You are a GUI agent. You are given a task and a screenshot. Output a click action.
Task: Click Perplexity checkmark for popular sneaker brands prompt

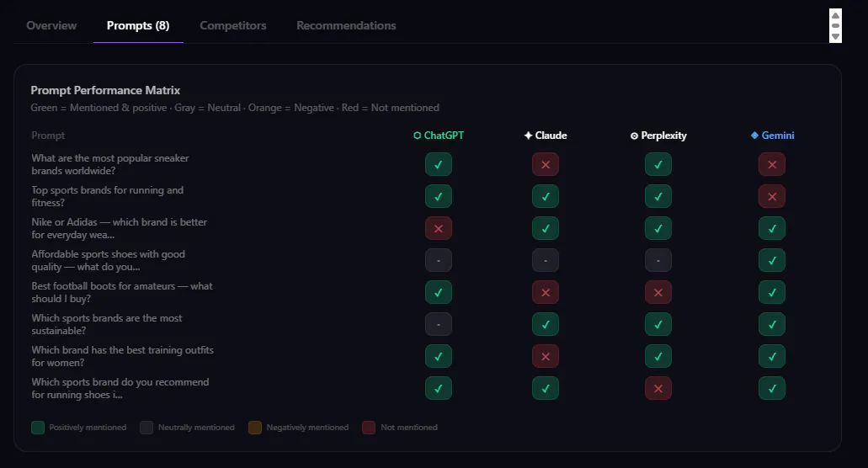(658, 164)
